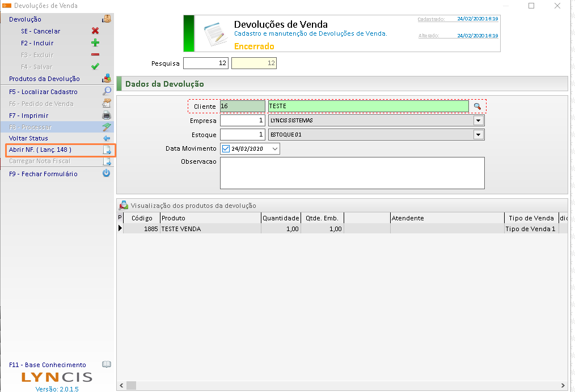
Task: Select the TESTE VENDA product row
Action: coord(181,229)
